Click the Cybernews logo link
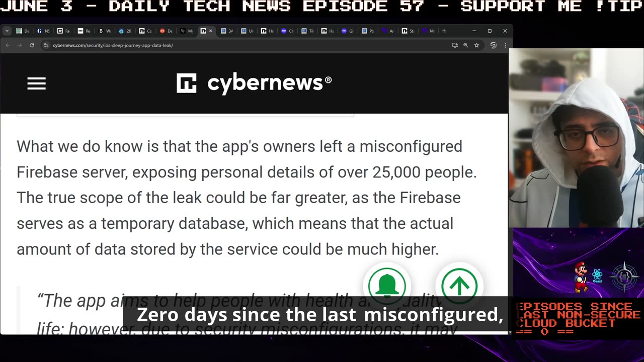 (254, 83)
